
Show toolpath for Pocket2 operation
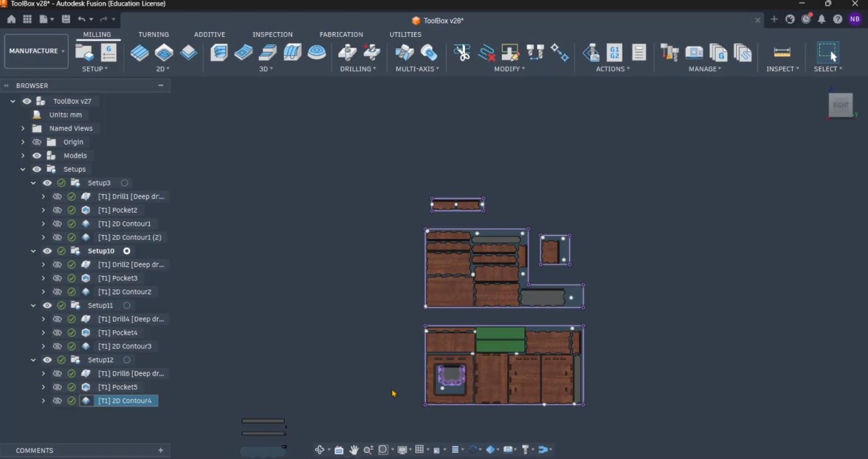click(57, 210)
